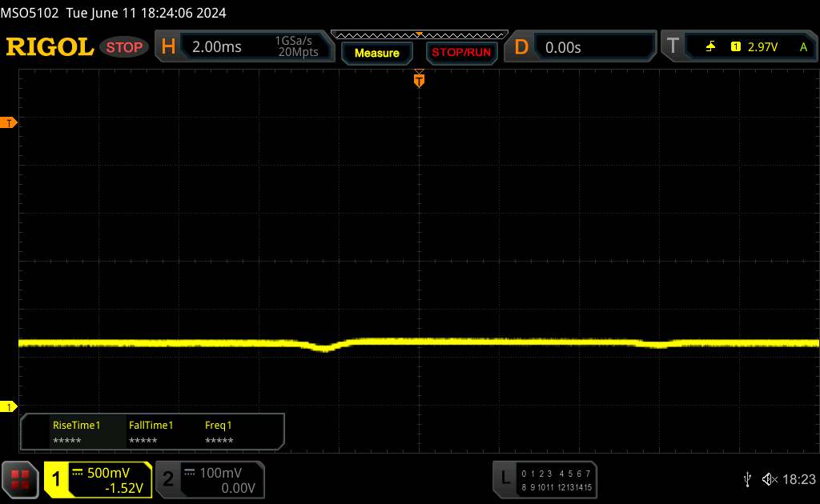The image size is (820, 504).
Task: Toggle acquisition using the STOP/RUN button
Action: (460, 53)
